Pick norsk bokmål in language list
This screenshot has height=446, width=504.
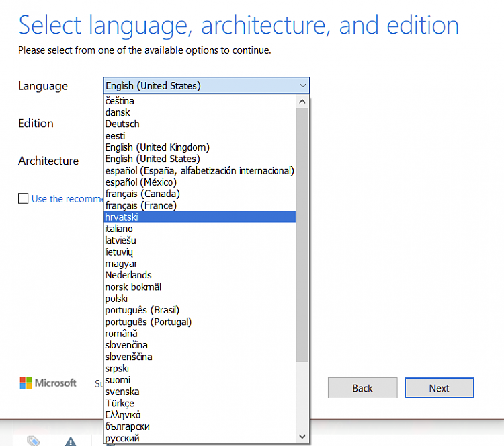click(x=200, y=287)
